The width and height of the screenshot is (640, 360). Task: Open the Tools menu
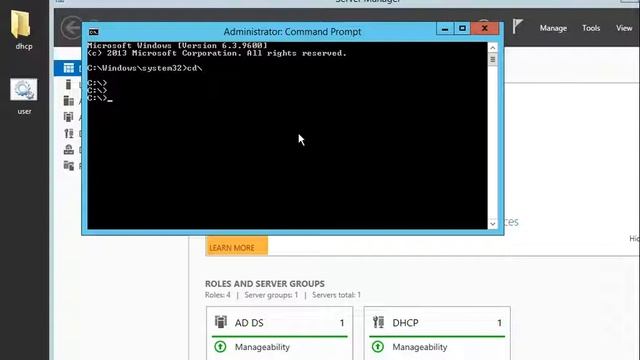tap(591, 28)
